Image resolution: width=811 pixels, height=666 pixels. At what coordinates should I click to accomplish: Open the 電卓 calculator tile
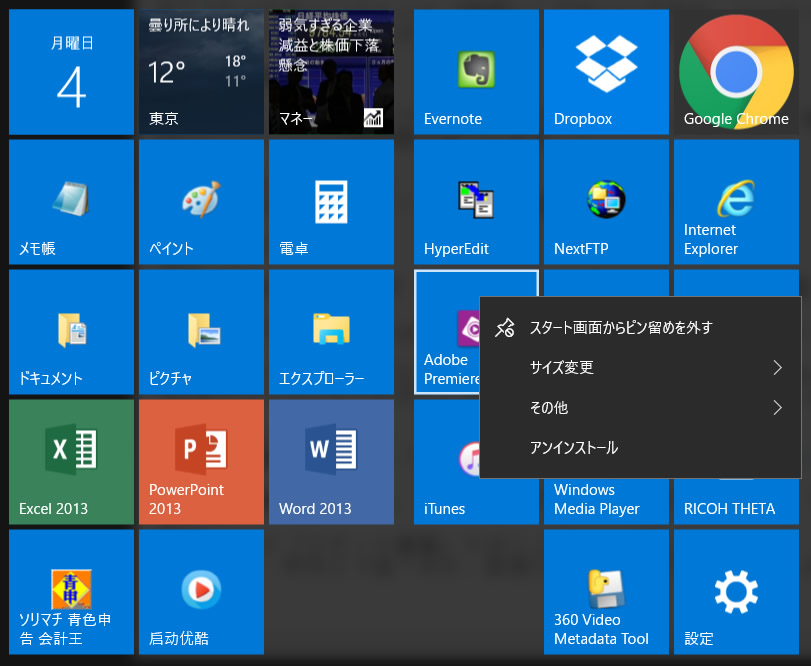point(331,202)
